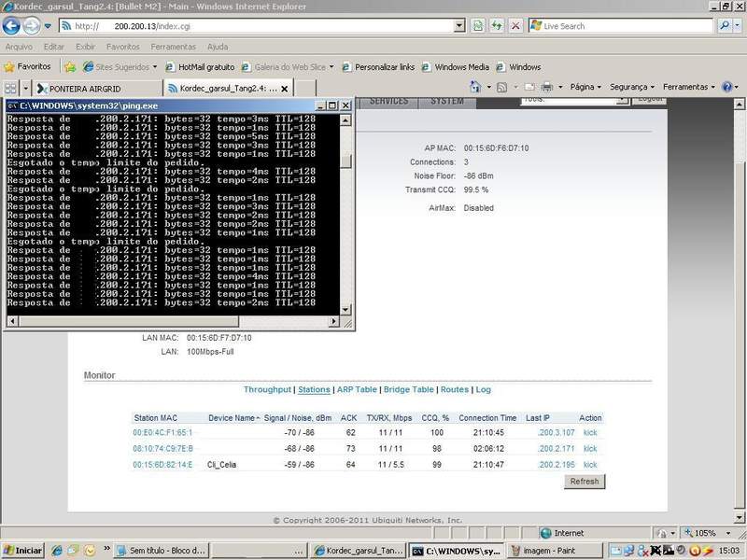Screen dimensions: 747x560
Task: Open Last IP .200.2.195 link
Action: click(557, 464)
